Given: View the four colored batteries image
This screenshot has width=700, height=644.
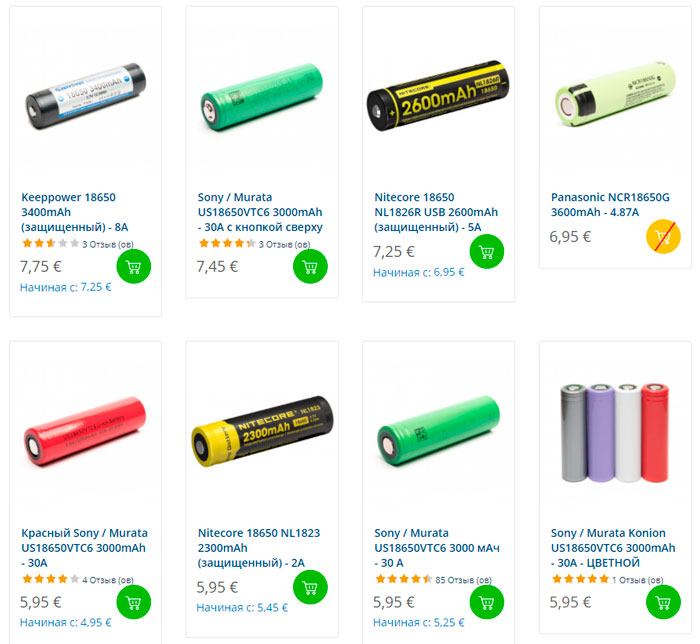Looking at the screenshot, I should click(615, 432).
